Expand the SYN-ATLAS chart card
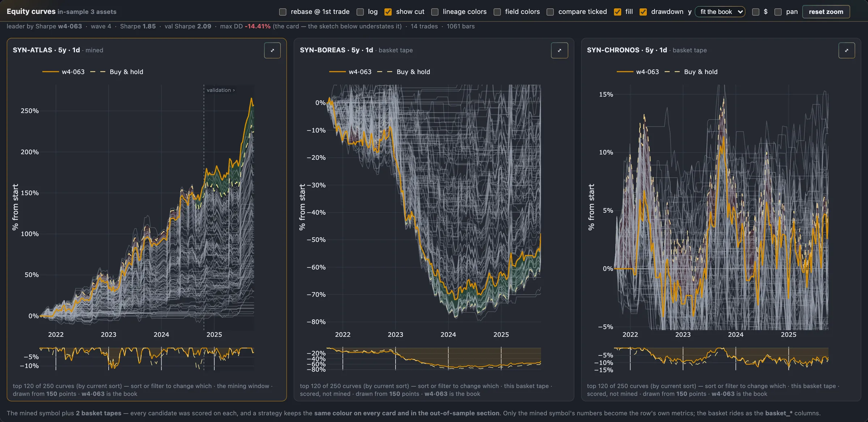868x422 pixels. pos(272,50)
